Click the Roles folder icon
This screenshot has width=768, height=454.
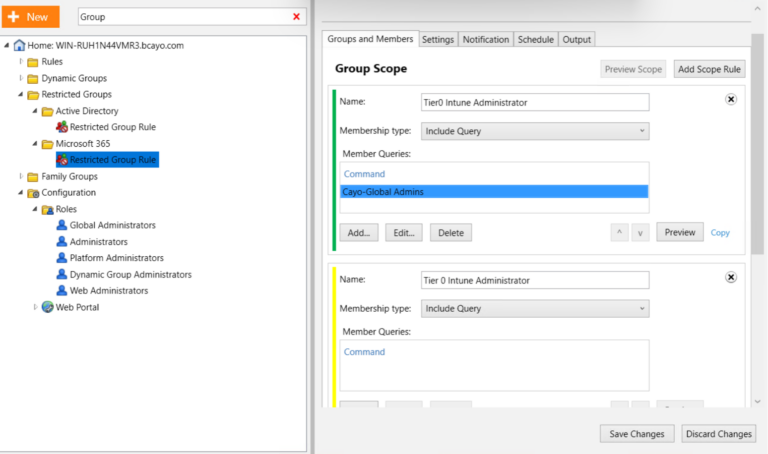48,210
